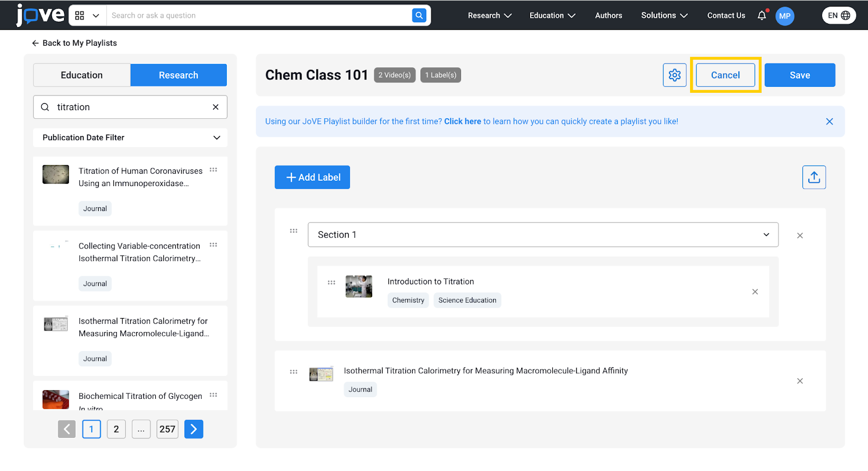Open the Solutions menu
This screenshot has width=868, height=471.
click(664, 15)
